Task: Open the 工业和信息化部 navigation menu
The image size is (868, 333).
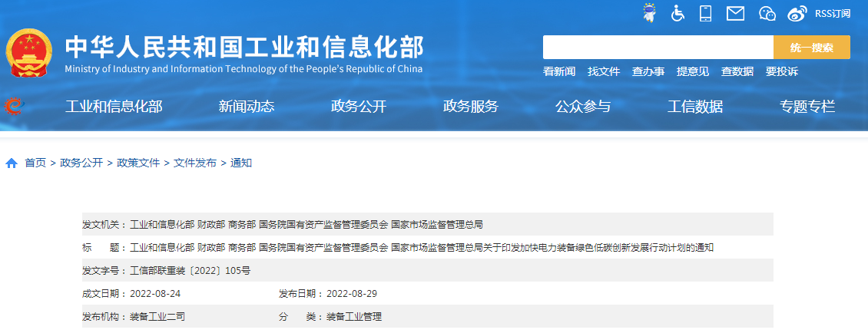Action: (x=114, y=106)
